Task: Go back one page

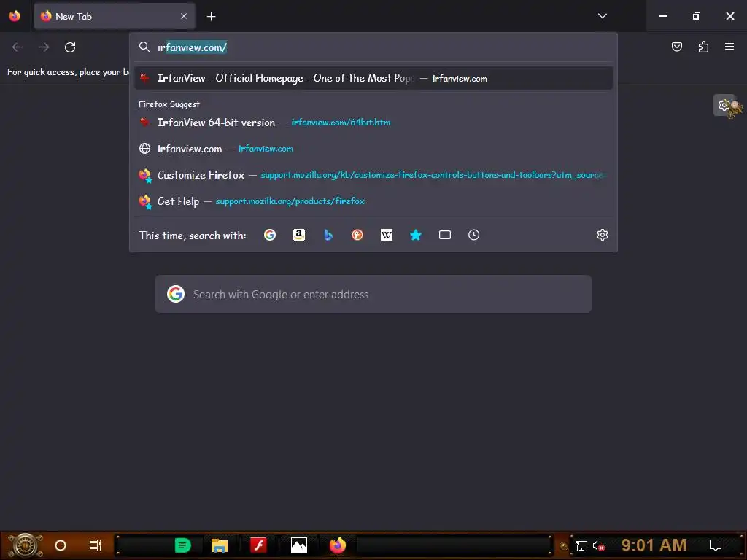Action: (x=18, y=47)
